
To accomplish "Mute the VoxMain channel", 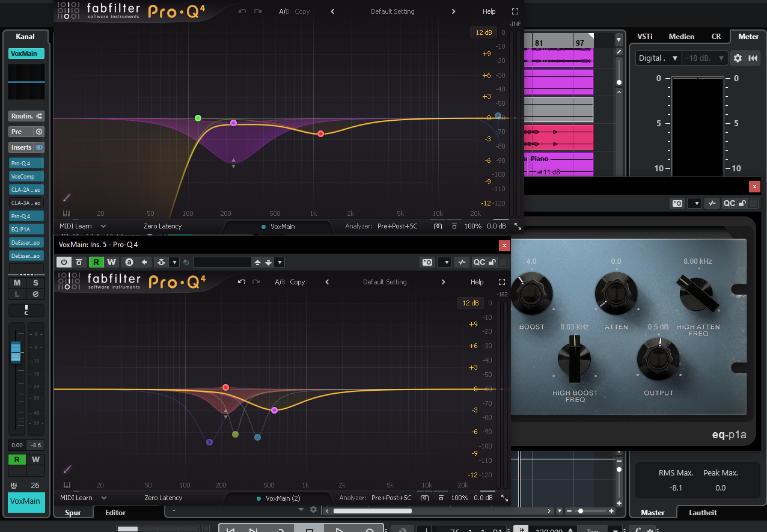I will point(17,283).
